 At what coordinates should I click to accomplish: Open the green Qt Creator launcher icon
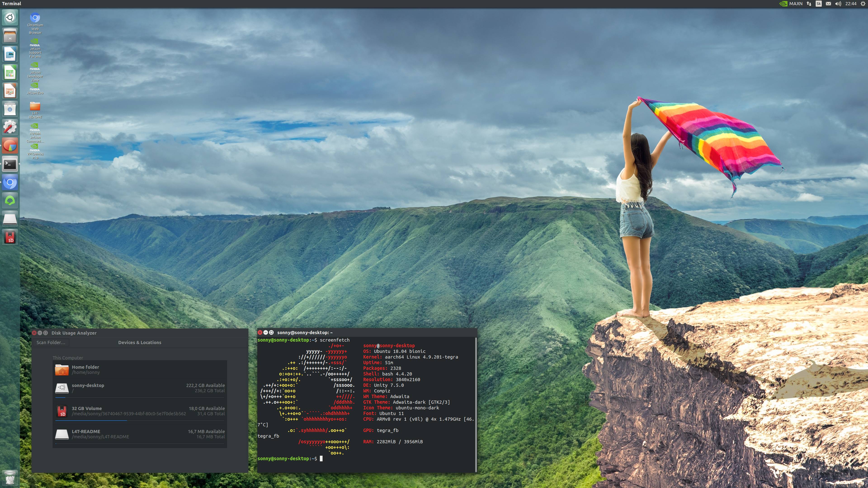click(10, 201)
